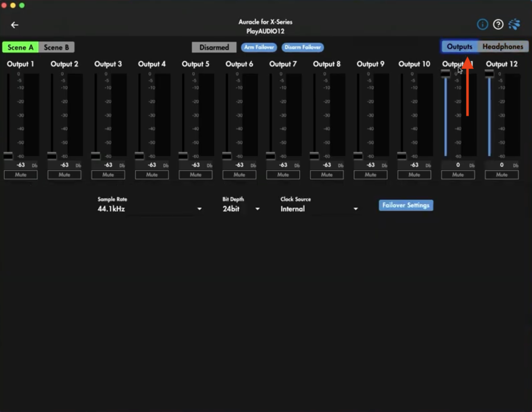
Task: Open the Clock Source dropdown
Action: tap(356, 208)
